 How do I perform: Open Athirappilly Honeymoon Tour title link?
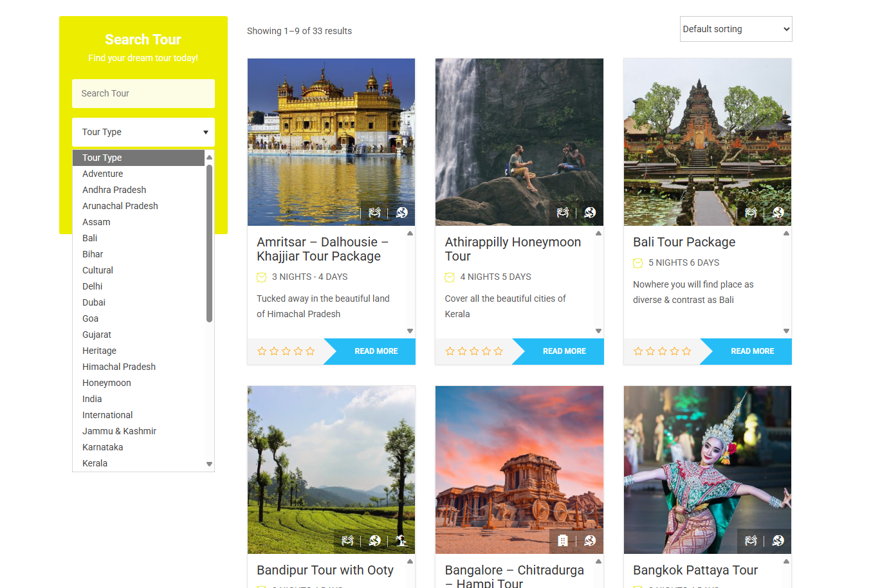513,249
